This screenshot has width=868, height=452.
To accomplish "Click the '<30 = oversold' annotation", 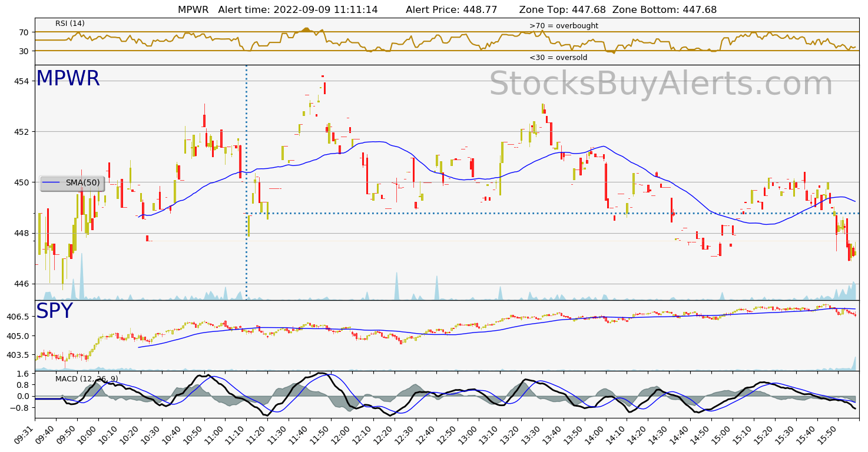I will 558,58.
